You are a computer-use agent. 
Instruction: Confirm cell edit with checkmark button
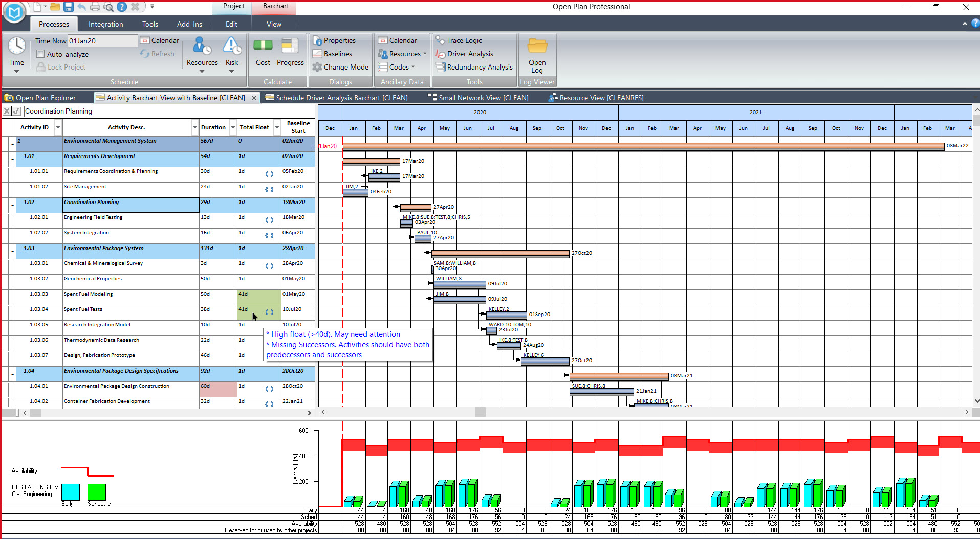click(x=16, y=111)
